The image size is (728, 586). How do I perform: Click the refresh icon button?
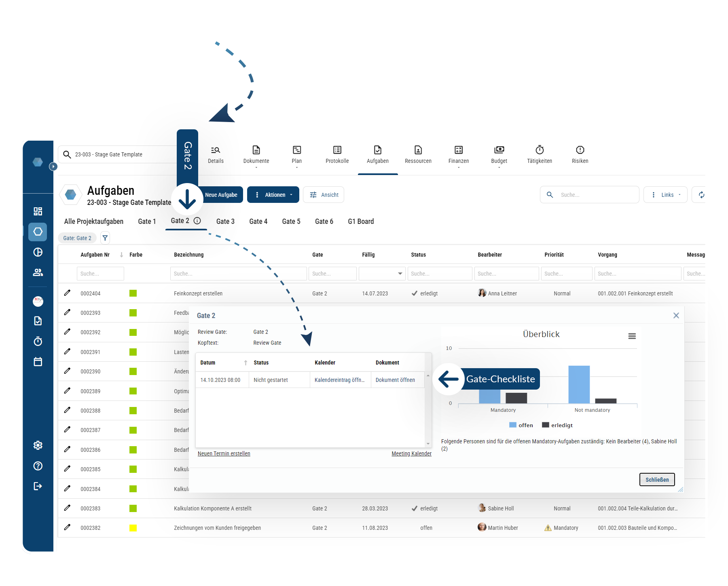[x=701, y=195]
